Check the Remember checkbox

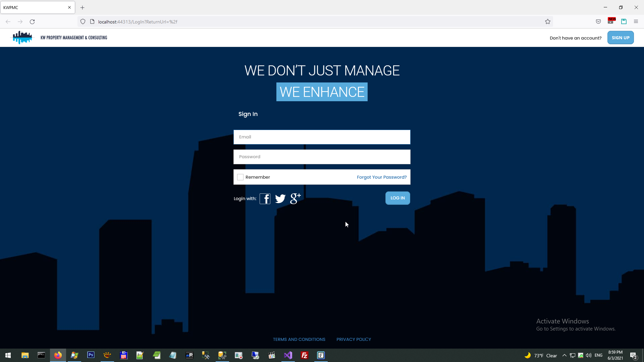coord(240,177)
